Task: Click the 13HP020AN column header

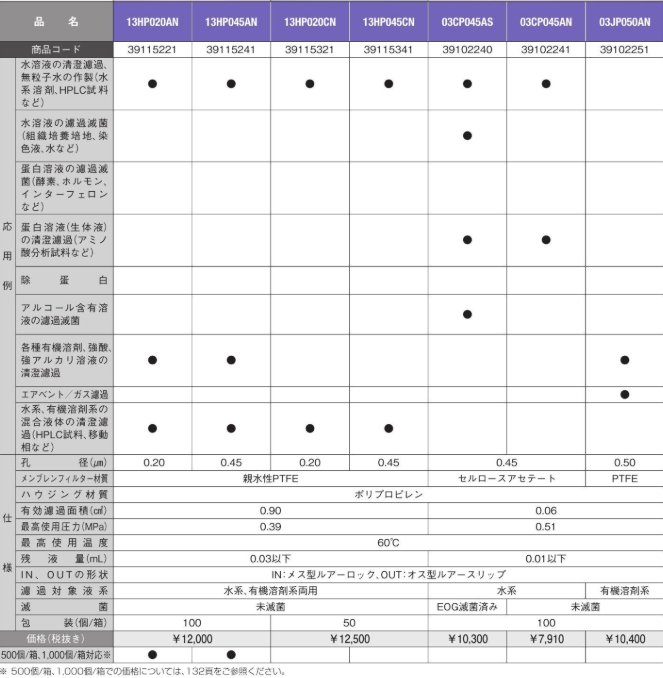Action: coord(153,20)
